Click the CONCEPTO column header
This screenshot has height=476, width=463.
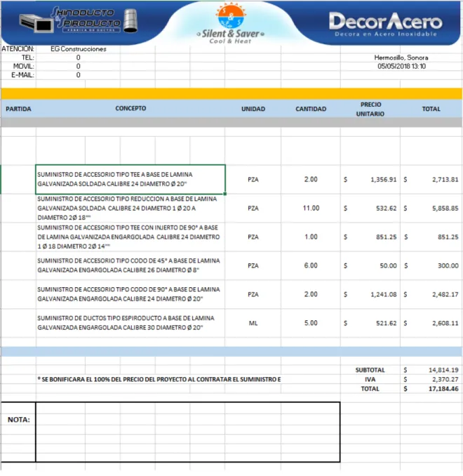pyautogui.click(x=130, y=108)
